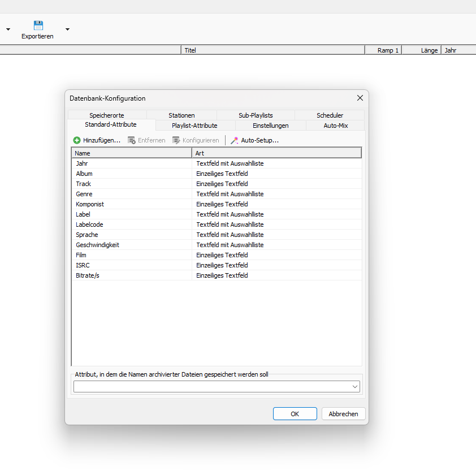This screenshot has height=475, width=476.
Task: Open the Stationen tab
Action: [x=181, y=115]
